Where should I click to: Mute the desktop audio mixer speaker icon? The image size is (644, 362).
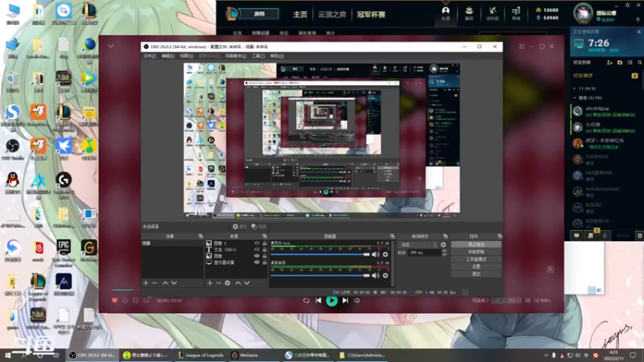[x=375, y=275]
